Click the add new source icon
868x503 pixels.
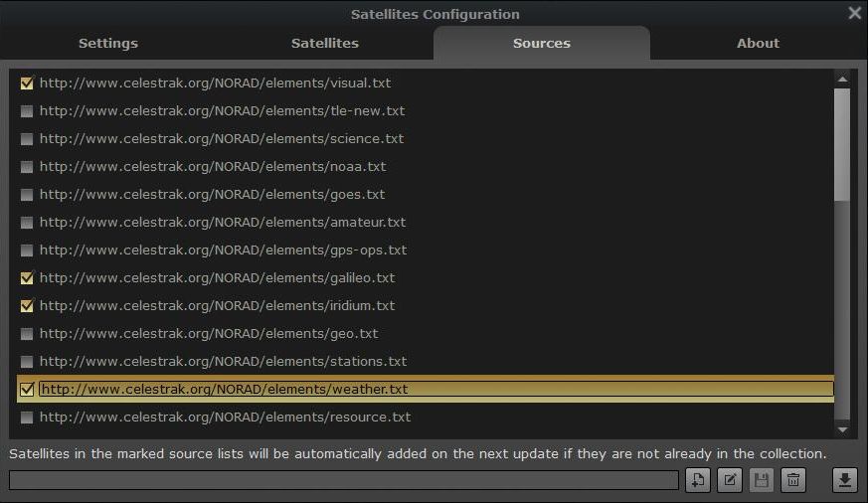[697, 481]
